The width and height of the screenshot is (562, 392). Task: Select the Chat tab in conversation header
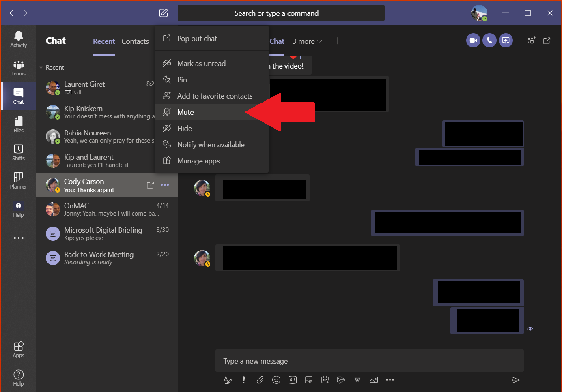[x=277, y=41]
